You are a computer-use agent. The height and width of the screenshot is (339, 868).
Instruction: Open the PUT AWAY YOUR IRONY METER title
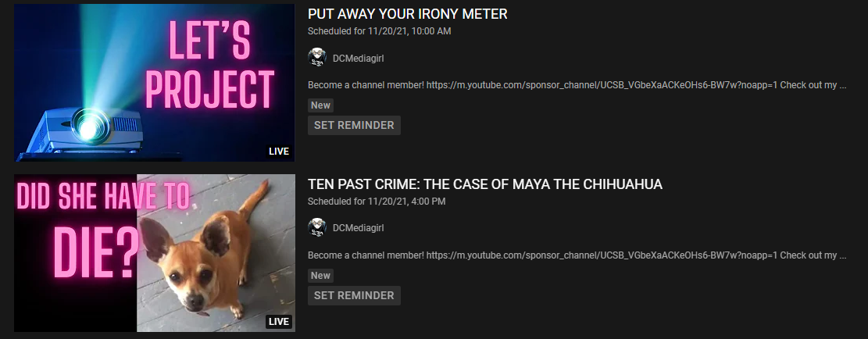[407, 14]
